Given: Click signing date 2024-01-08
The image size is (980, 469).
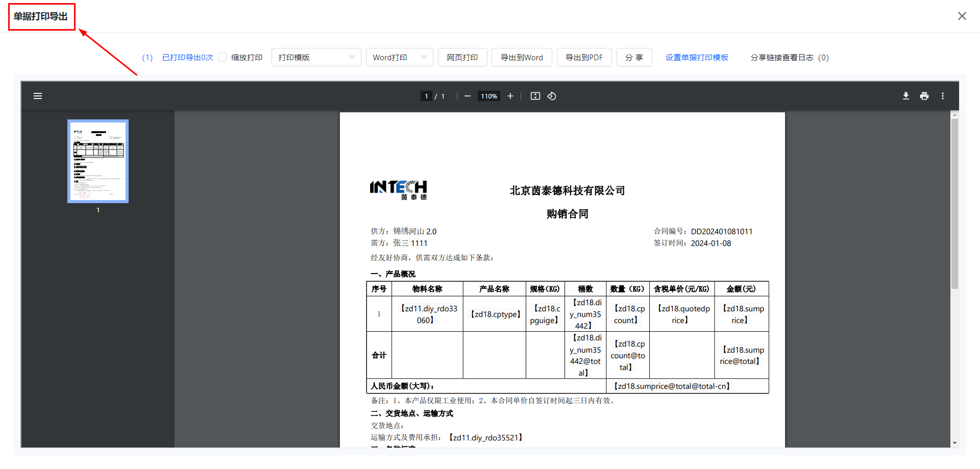Looking at the screenshot, I should click(x=711, y=243).
